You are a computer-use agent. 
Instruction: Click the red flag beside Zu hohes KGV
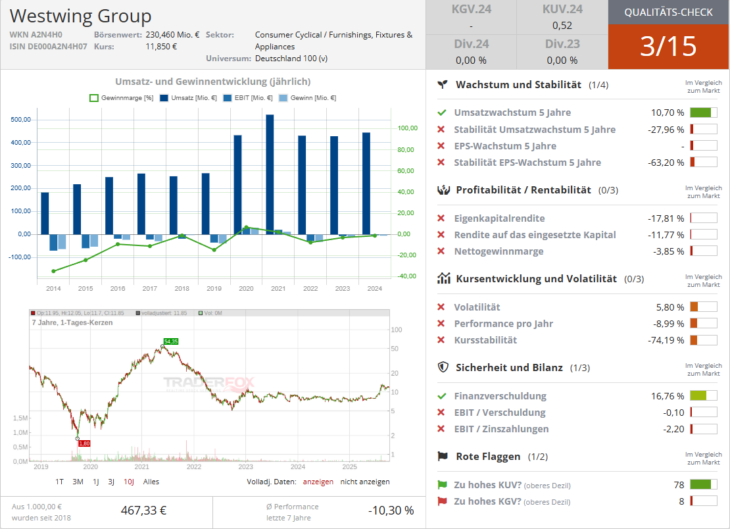[x=443, y=500]
